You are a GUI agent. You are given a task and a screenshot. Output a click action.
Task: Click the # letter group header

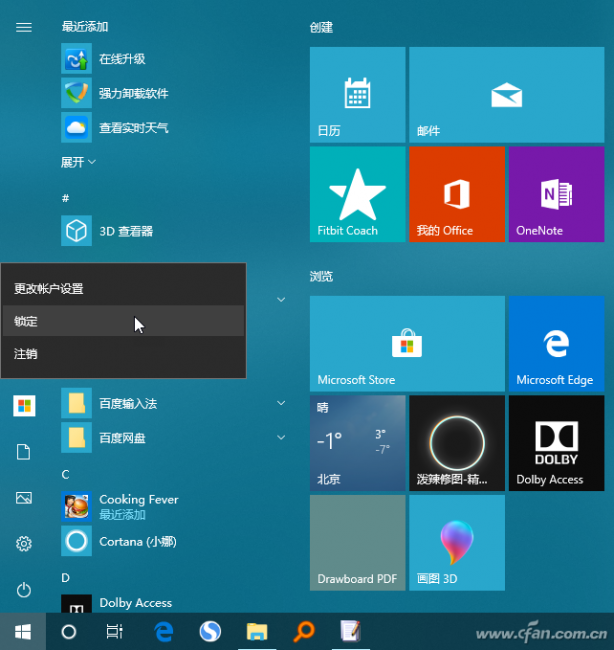(x=66, y=198)
